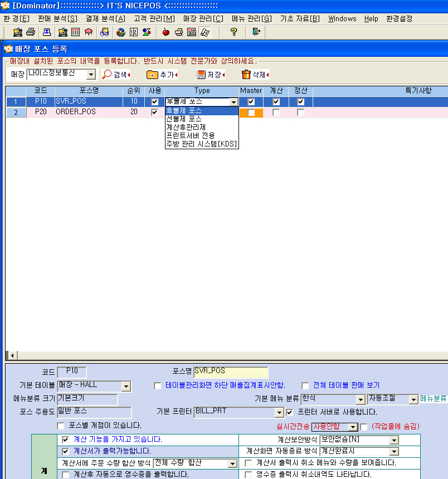Click the red calendar grid toolbar icon
This screenshot has height=479, width=448.
(75, 32)
